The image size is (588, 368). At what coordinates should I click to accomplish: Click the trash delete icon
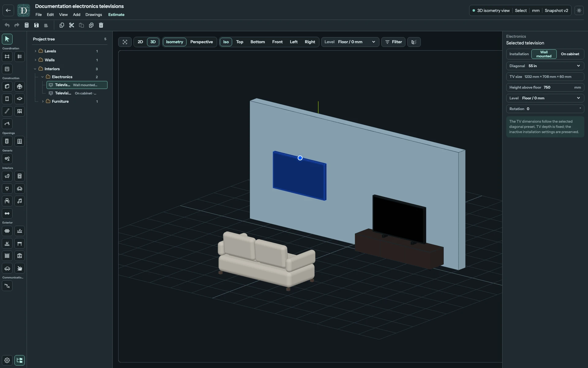[101, 25]
